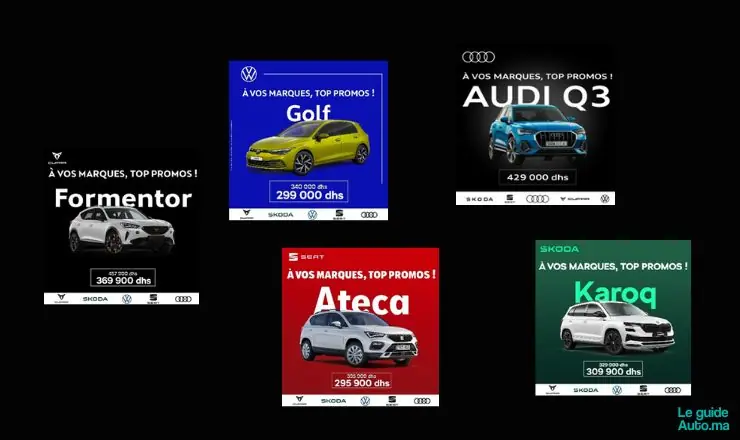Click the Volkswagen logo in the Formentor ad footer
Viewport: 740px width, 440px height.
pyautogui.click(x=127, y=299)
